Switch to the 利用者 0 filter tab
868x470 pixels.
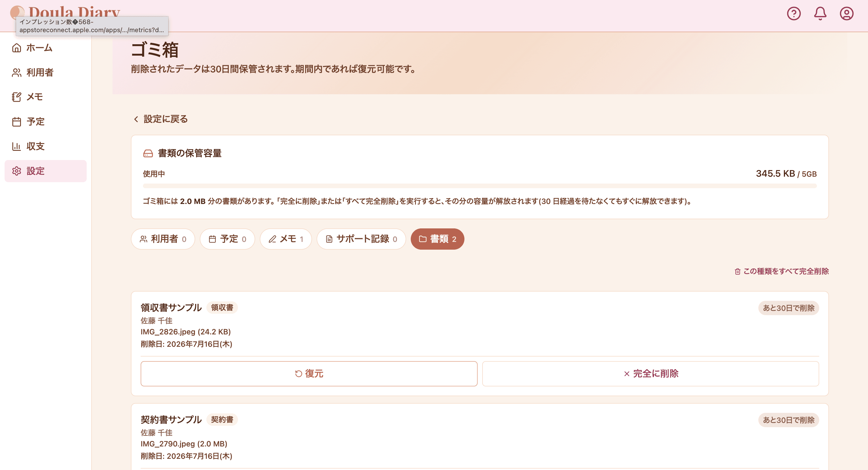[163, 239]
